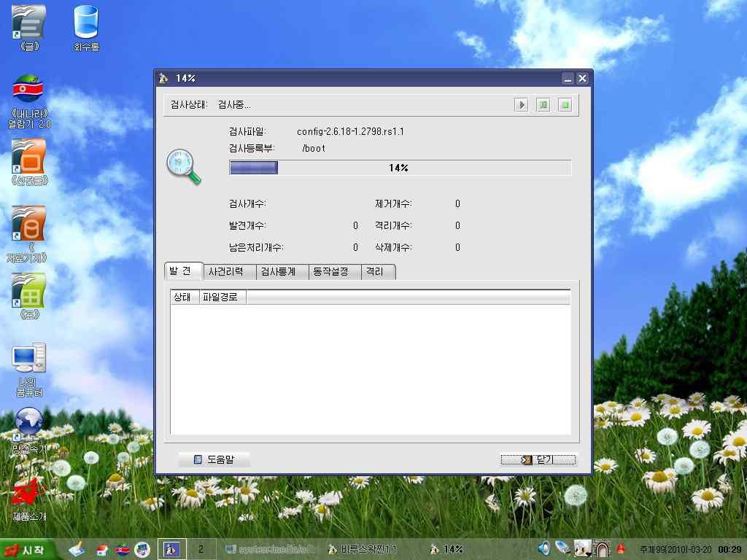Click the 도움말 help button

pos(214,459)
